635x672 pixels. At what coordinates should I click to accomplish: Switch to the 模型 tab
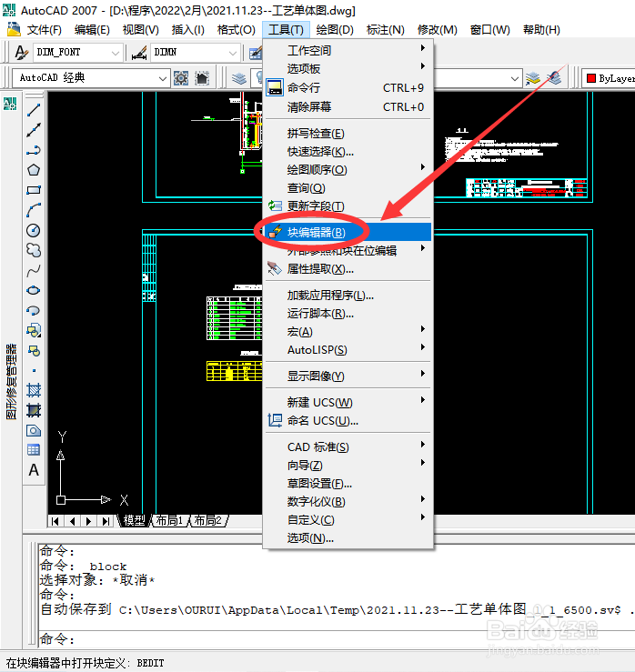tap(135, 521)
